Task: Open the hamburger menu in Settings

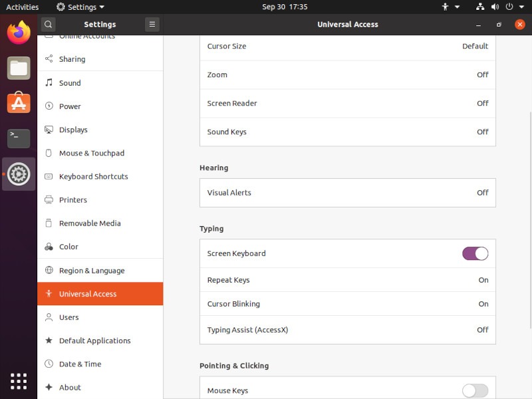Action: [152, 24]
